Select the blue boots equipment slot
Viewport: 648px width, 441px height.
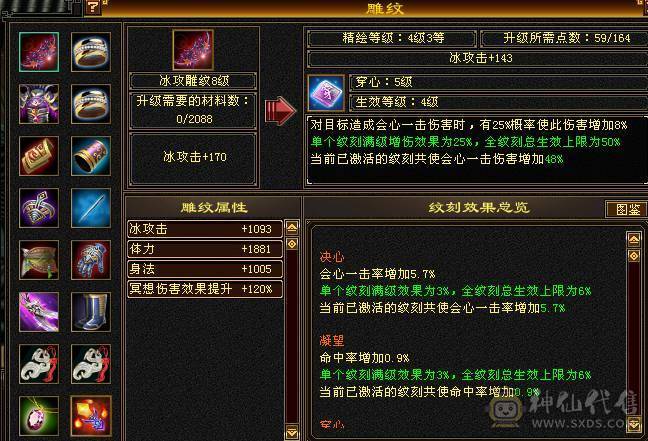91,312
